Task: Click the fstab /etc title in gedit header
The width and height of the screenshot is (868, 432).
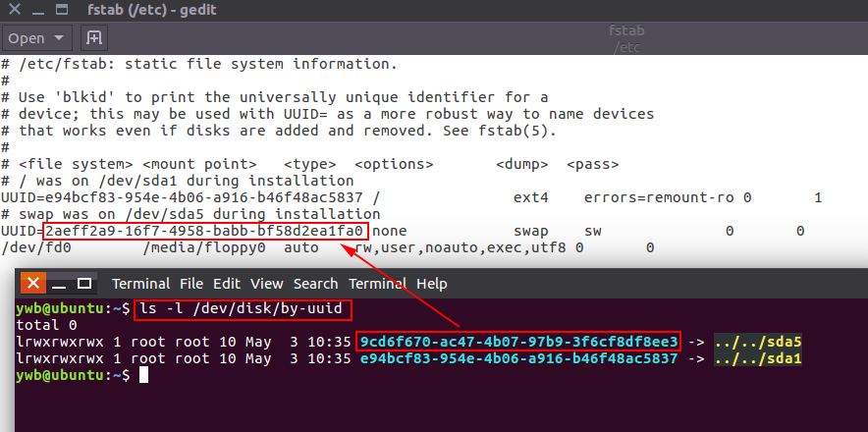Action: [x=626, y=38]
